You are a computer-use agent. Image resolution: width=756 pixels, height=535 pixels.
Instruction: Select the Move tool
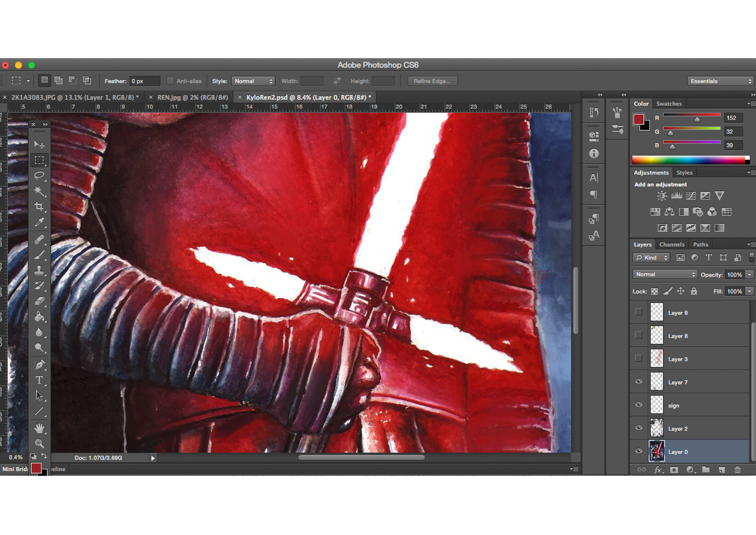39,144
